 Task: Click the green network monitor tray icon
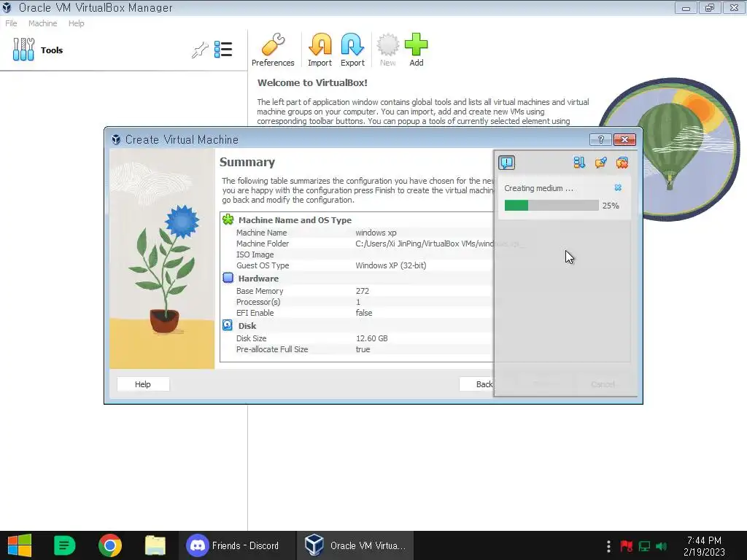pos(644,545)
